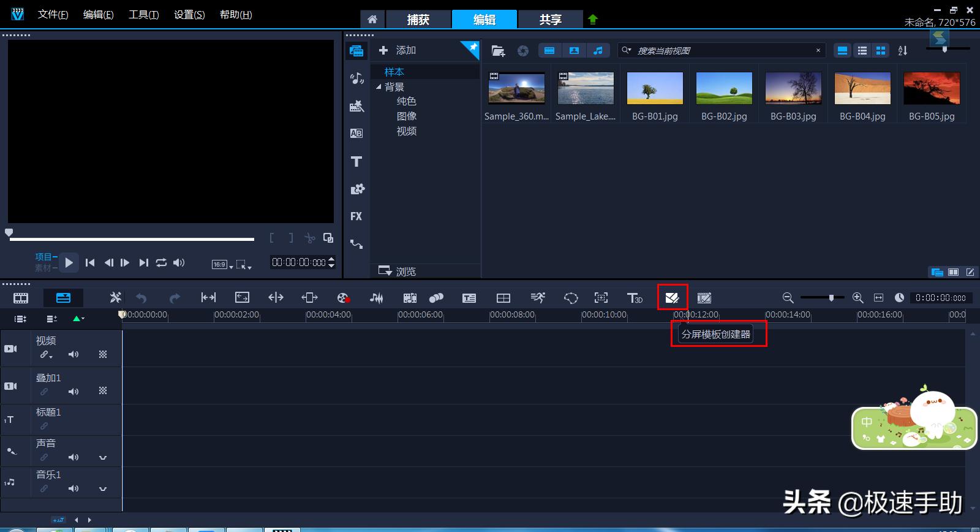
Task: Click the import media files folder icon
Action: click(498, 51)
